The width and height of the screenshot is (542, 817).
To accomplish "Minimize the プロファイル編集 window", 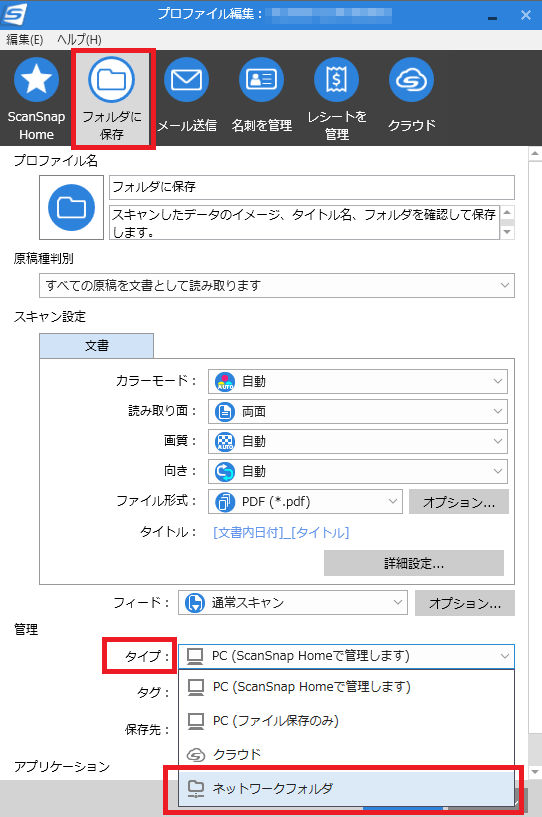I will tap(492, 17).
